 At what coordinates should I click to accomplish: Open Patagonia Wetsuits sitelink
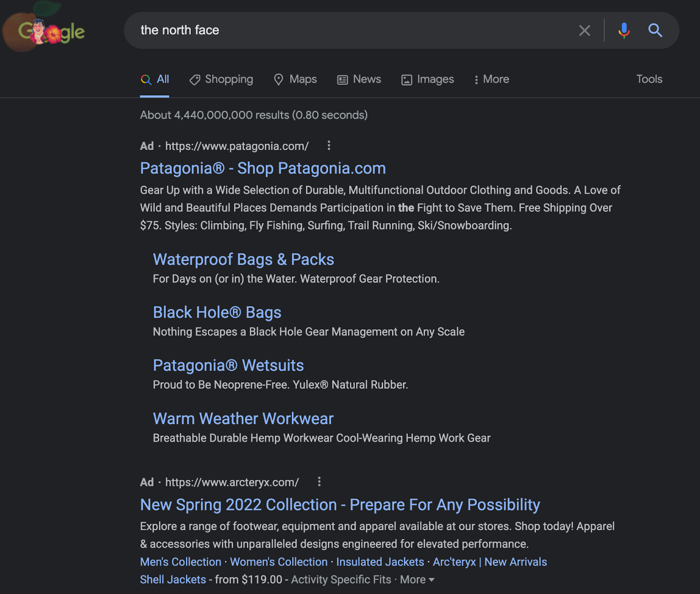coord(228,365)
